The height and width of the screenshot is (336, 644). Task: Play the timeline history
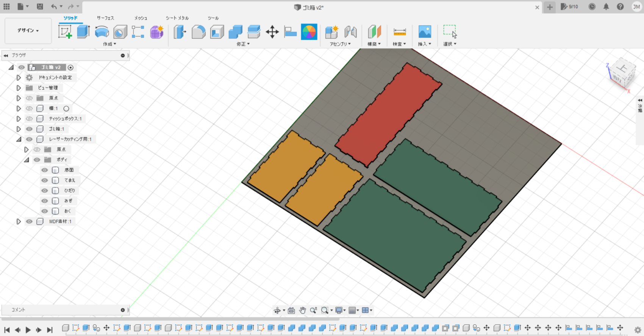click(x=28, y=330)
